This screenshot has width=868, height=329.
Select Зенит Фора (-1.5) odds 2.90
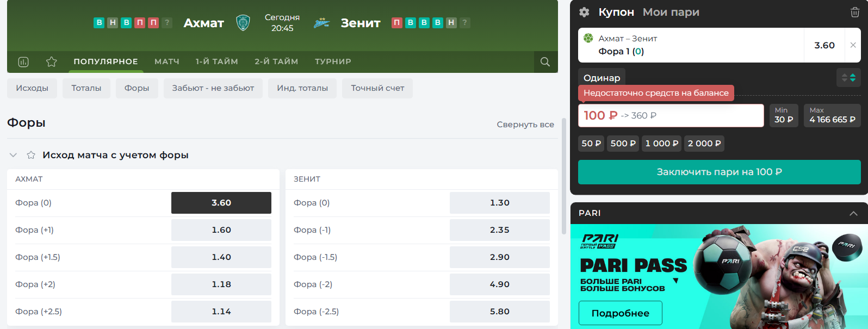[x=500, y=257]
